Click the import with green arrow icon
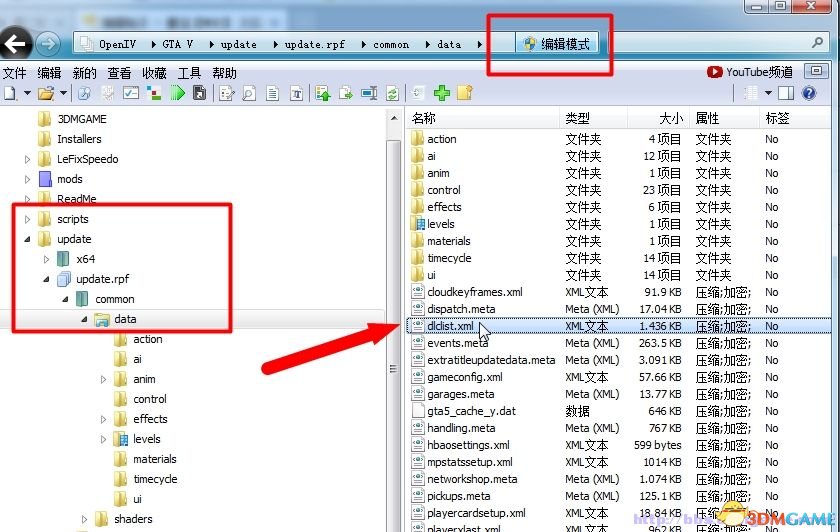This screenshot has height=532, width=840. point(322,93)
